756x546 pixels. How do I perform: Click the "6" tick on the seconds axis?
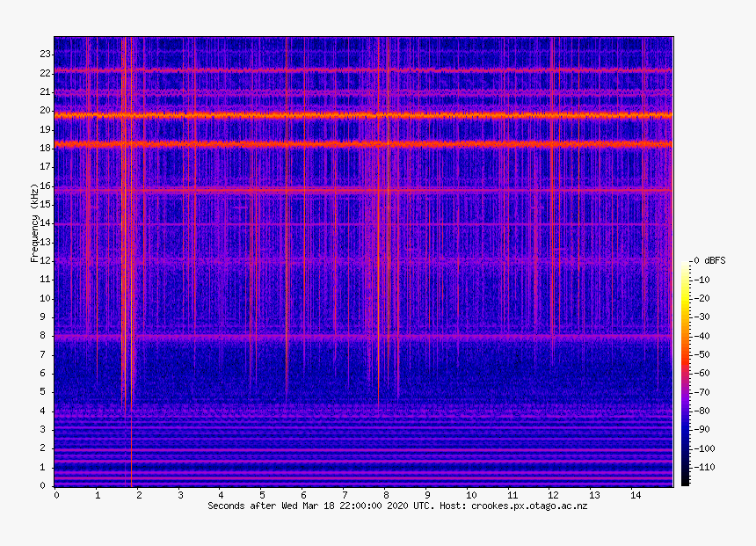point(304,495)
